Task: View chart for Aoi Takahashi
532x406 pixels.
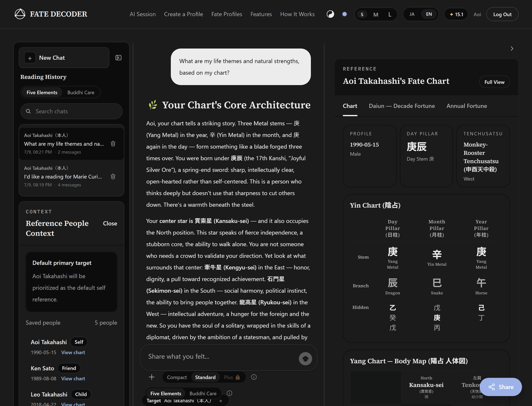Action: tap(73, 352)
